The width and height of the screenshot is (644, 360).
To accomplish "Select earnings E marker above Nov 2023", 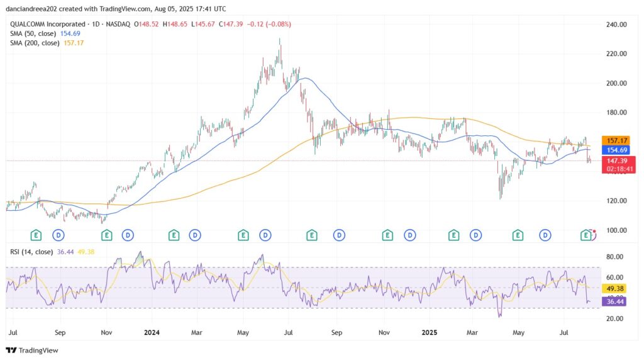I will (106, 235).
